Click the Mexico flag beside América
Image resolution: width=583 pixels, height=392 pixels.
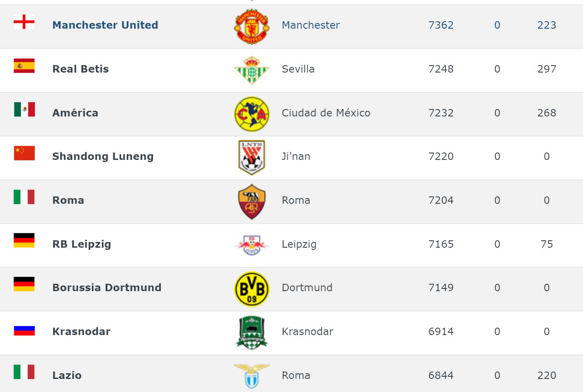pos(24,110)
